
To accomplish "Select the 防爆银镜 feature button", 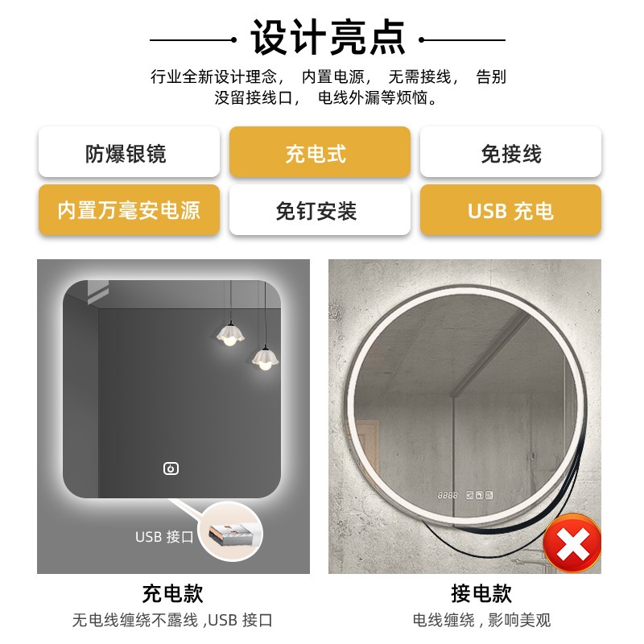I will click(129, 152).
